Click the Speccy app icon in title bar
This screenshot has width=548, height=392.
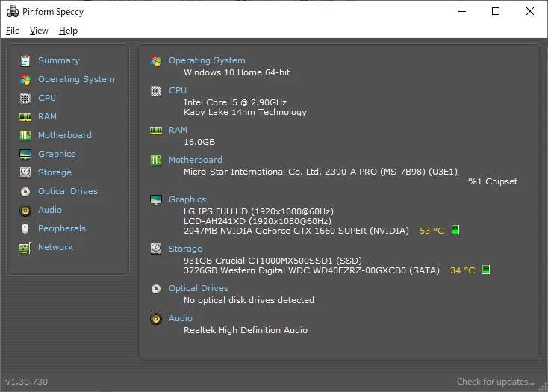[x=13, y=11]
